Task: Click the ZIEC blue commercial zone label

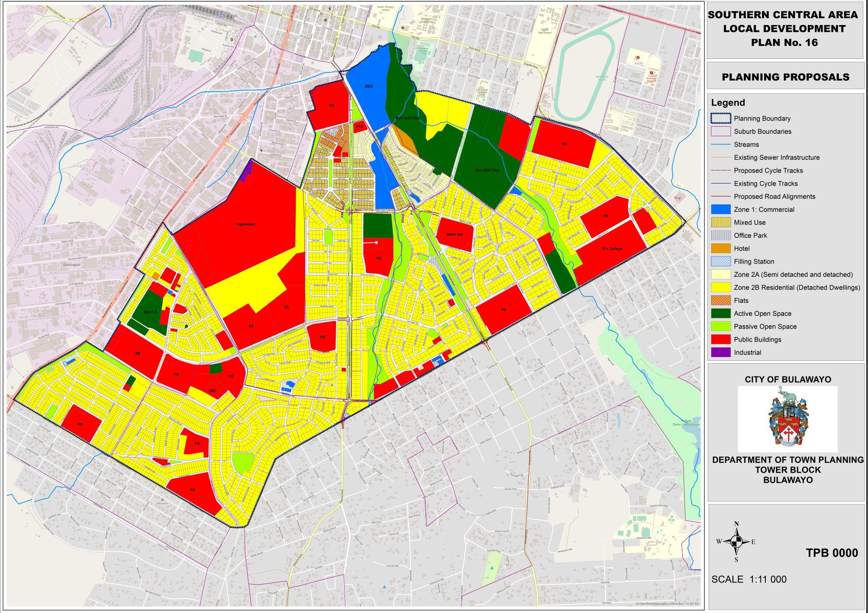Action: tap(369, 86)
